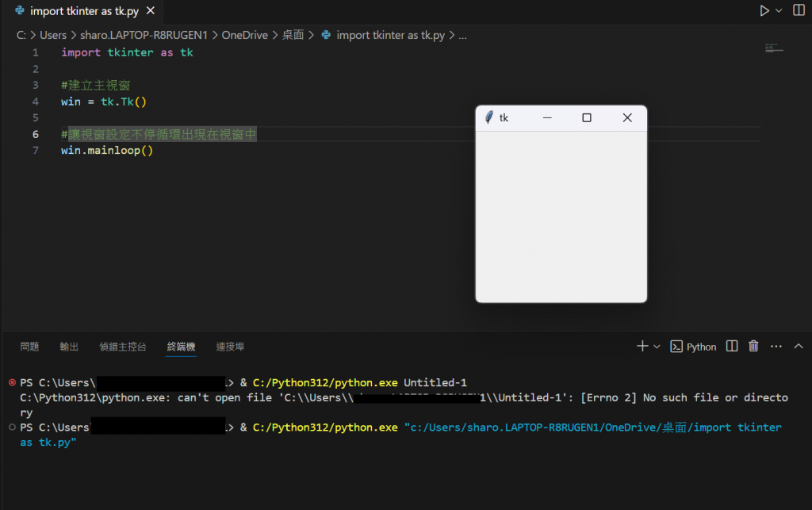
Task: Click the win = tk.Tk() code line
Action: click(x=104, y=102)
